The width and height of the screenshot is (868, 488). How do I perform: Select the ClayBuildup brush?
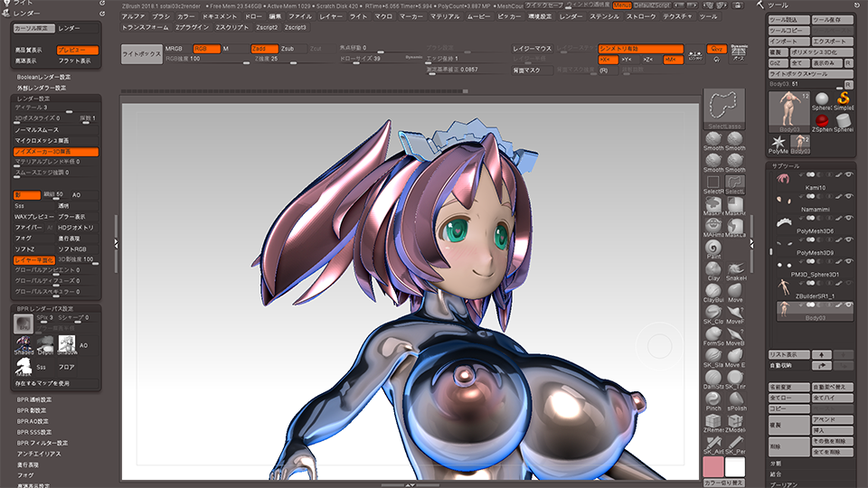[x=713, y=292]
